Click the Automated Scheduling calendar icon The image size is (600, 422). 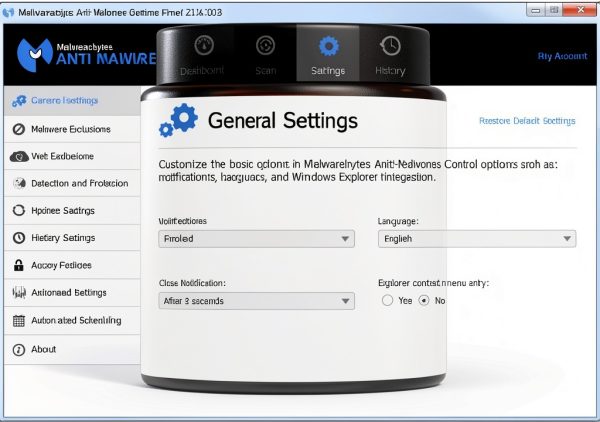pos(19,321)
